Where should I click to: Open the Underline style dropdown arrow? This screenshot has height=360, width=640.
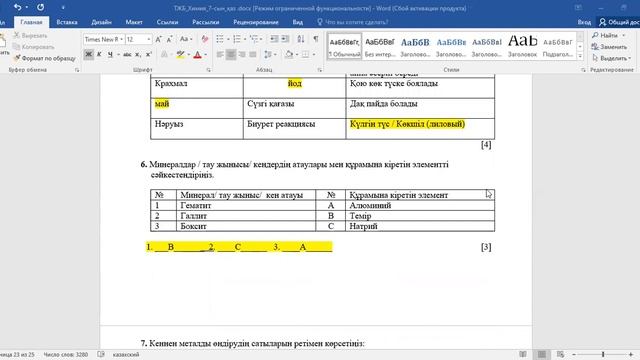pos(118,54)
